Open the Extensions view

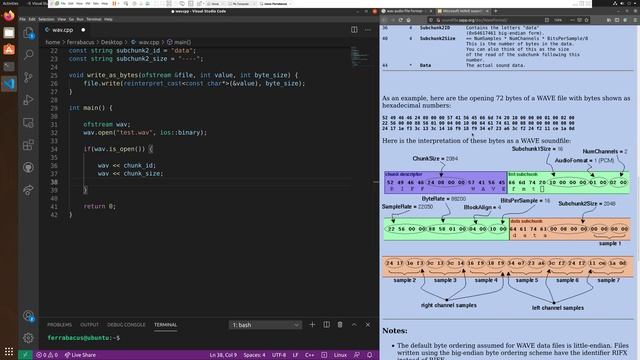28,145
